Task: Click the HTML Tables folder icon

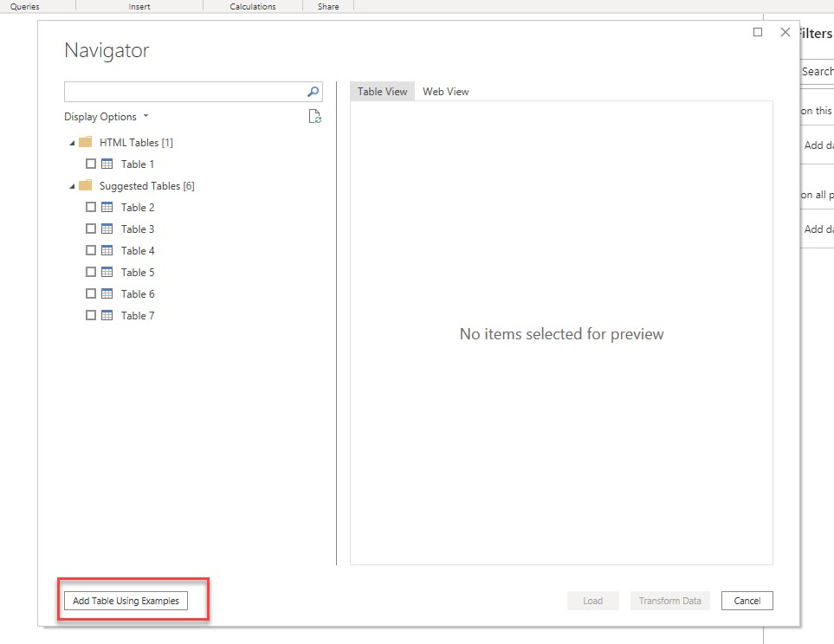Action: pos(84,141)
